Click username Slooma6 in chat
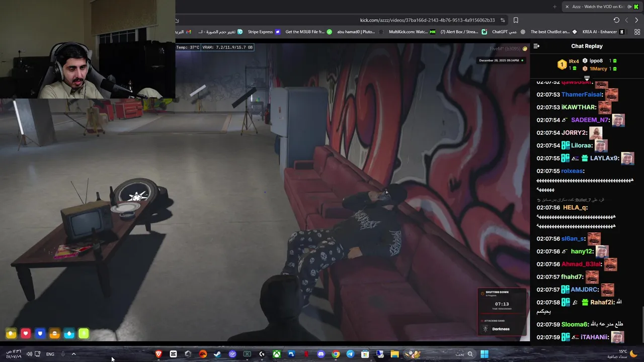The height and width of the screenshot is (362, 644). (x=574, y=324)
